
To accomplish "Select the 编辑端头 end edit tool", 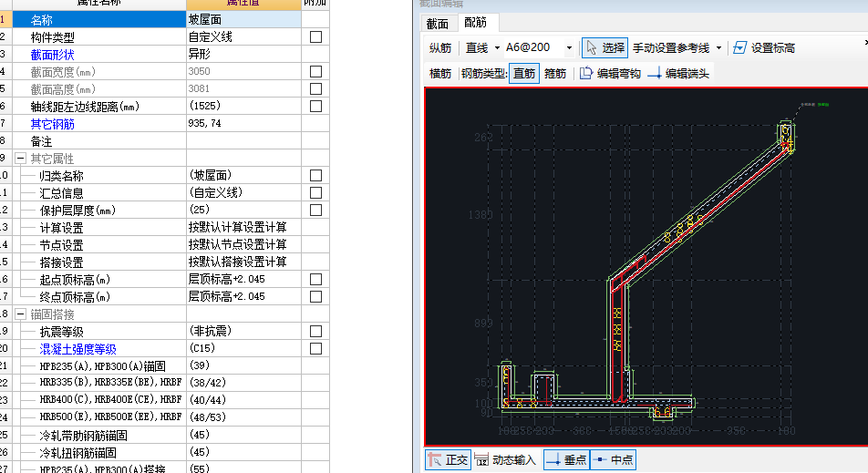I will pyautogui.click(x=678, y=73).
